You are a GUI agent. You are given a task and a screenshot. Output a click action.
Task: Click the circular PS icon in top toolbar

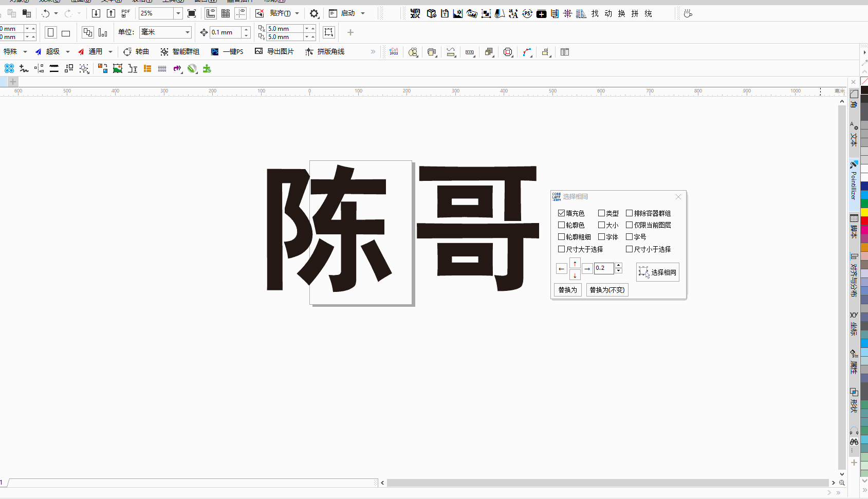527,13
